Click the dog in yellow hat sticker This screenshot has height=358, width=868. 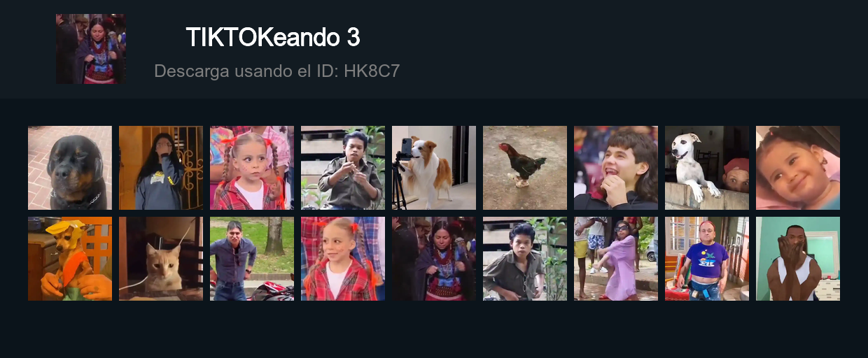click(x=70, y=259)
